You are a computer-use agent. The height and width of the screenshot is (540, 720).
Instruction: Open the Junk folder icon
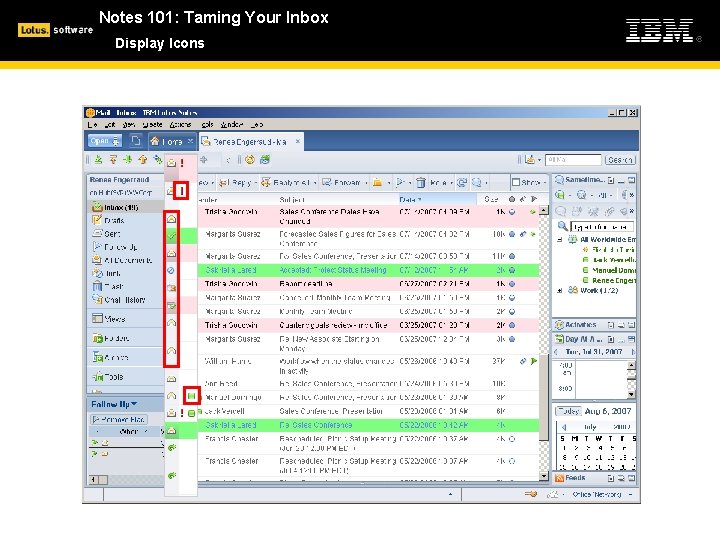97,273
